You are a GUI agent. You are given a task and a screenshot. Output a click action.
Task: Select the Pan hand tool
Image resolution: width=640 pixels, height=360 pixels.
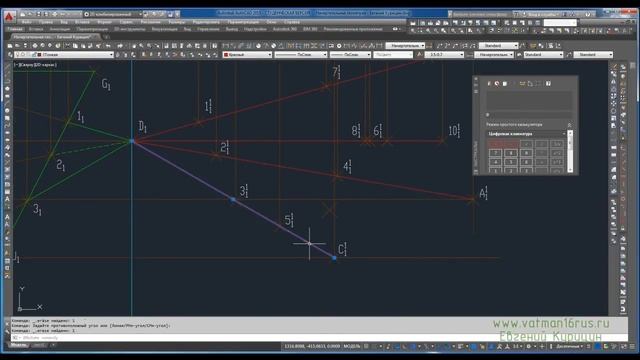[134, 46]
